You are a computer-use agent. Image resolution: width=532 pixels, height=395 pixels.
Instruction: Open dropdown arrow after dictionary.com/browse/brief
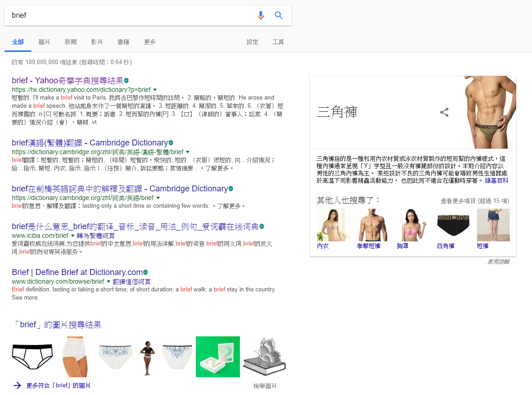tap(109, 281)
